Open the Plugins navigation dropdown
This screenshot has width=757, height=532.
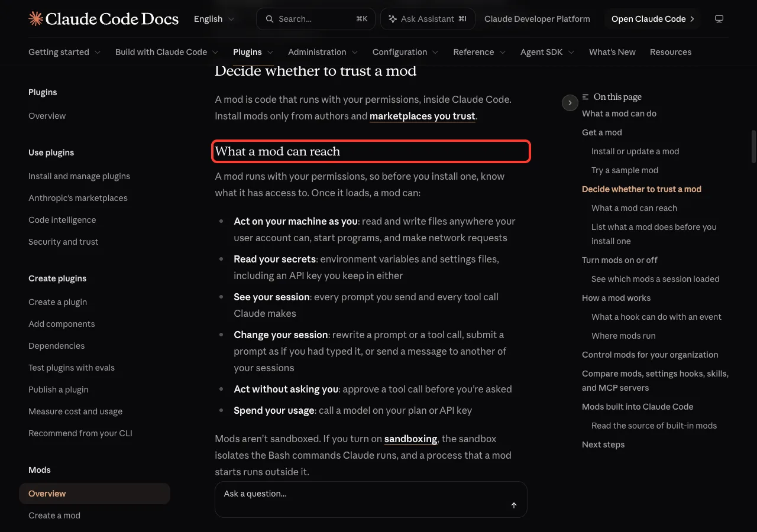point(253,52)
